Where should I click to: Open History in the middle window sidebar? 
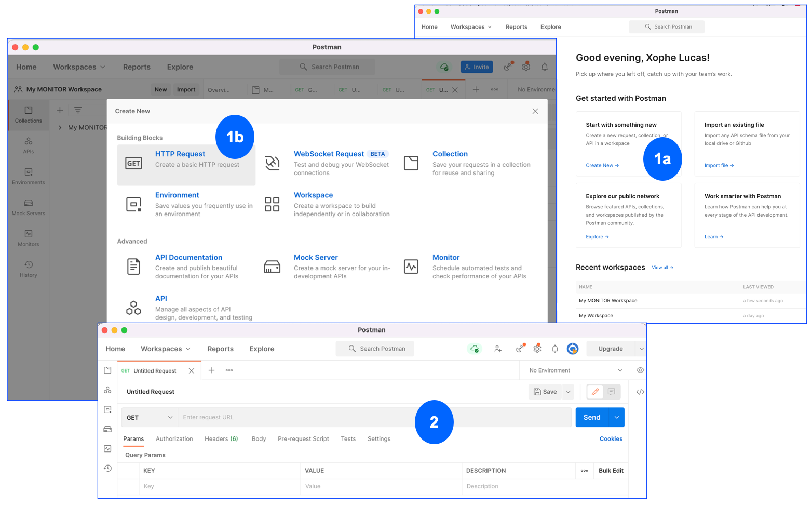click(x=29, y=269)
